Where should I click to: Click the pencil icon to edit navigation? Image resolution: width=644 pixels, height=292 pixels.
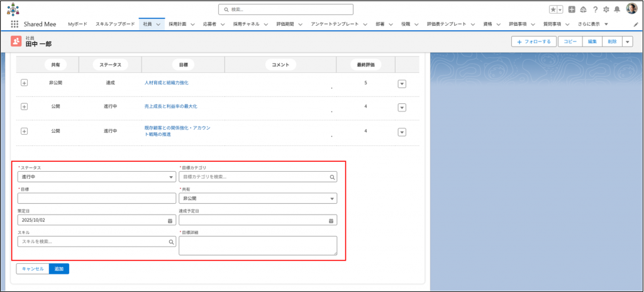pyautogui.click(x=635, y=24)
